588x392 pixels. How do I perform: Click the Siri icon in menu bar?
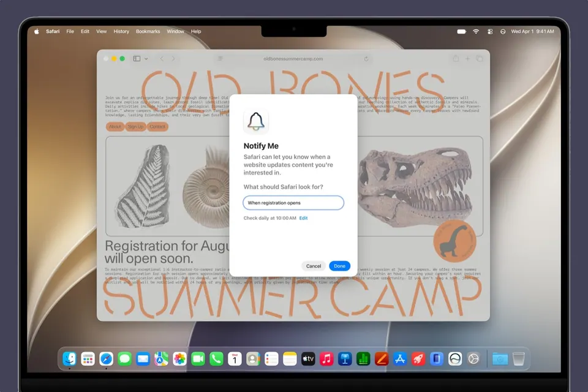tap(503, 31)
